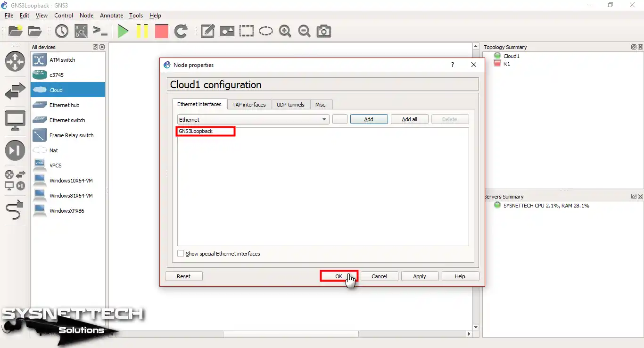Browse switches sidebar icon

pos(15,91)
